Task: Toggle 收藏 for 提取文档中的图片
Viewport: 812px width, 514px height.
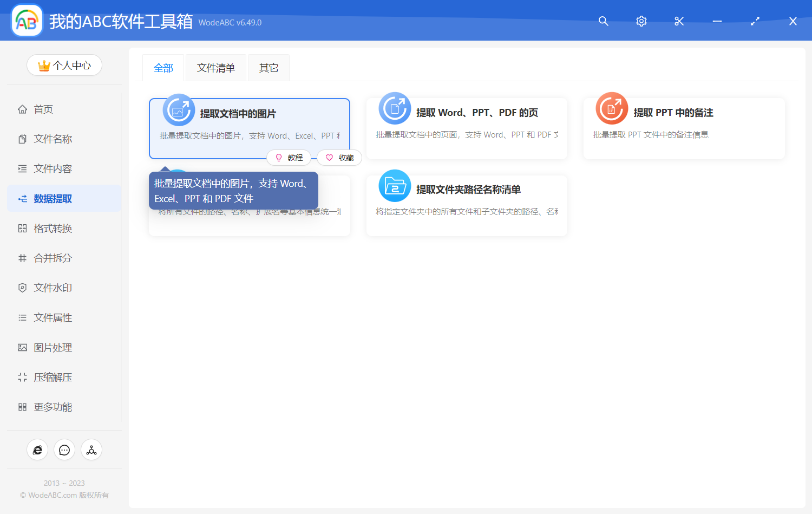Action: click(339, 157)
